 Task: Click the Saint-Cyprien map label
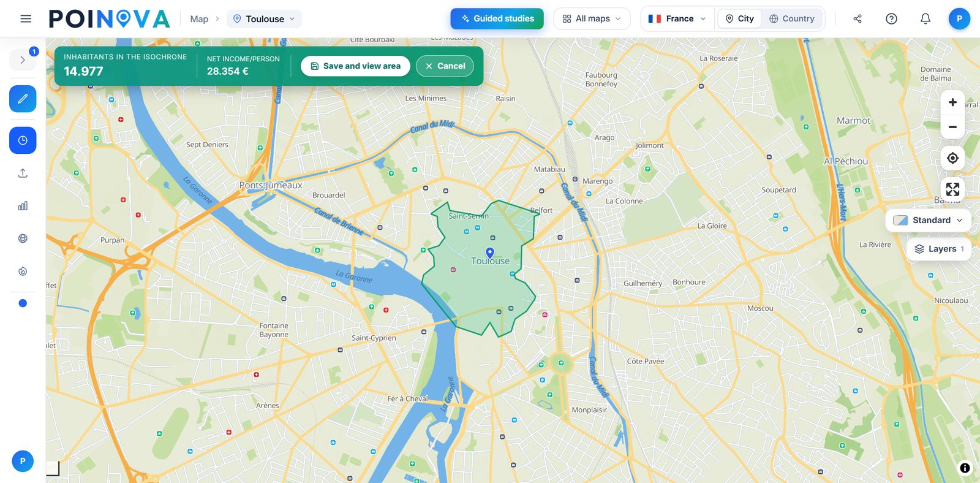coord(374,338)
